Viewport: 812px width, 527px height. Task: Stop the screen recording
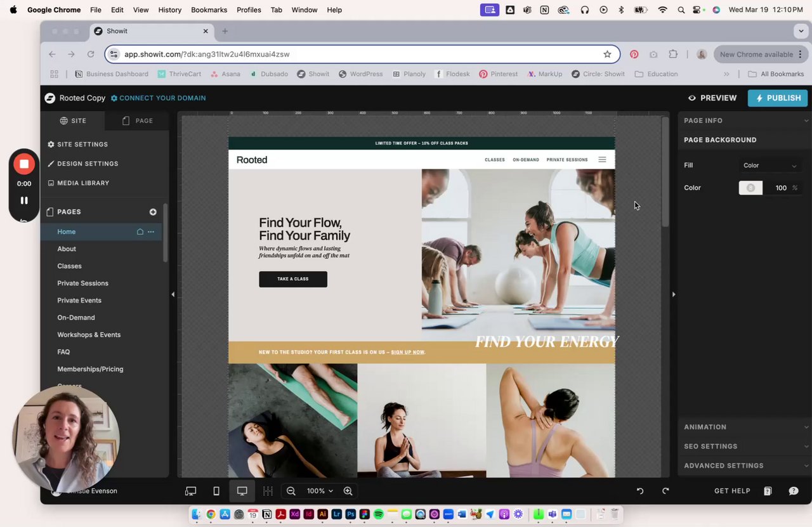pyautogui.click(x=24, y=164)
